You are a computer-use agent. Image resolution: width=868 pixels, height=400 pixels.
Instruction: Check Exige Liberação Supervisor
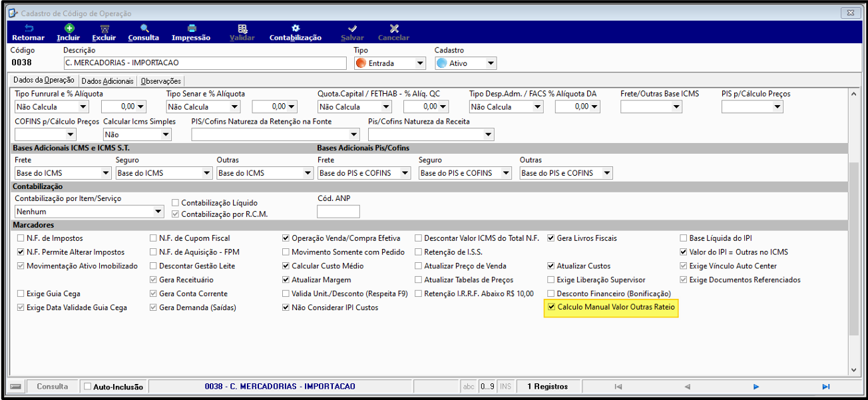tap(551, 280)
